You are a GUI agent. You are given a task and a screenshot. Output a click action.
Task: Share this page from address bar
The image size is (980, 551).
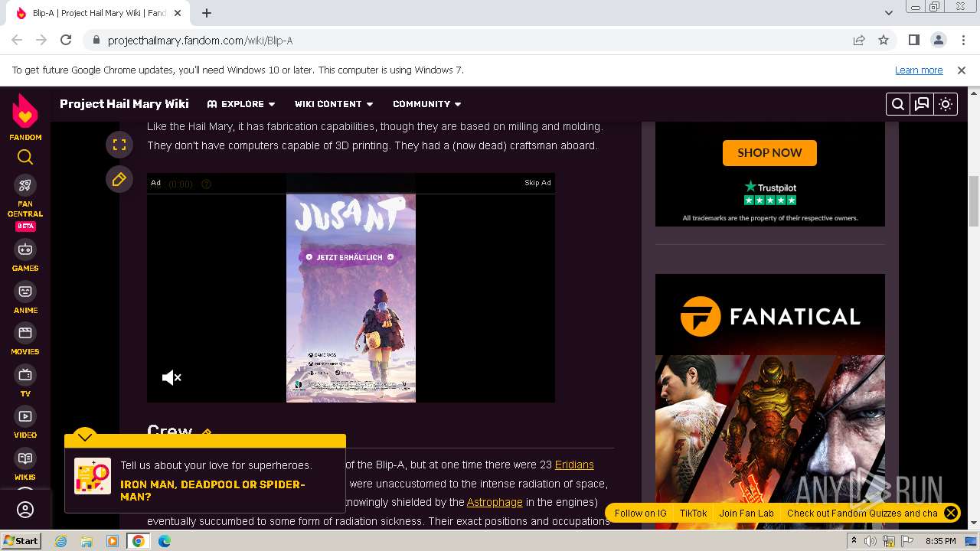click(859, 41)
